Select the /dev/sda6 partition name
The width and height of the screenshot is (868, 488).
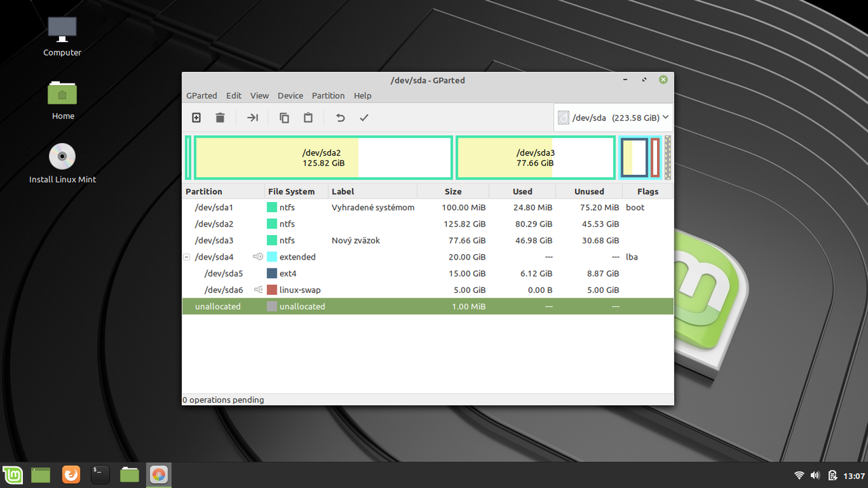coord(224,290)
